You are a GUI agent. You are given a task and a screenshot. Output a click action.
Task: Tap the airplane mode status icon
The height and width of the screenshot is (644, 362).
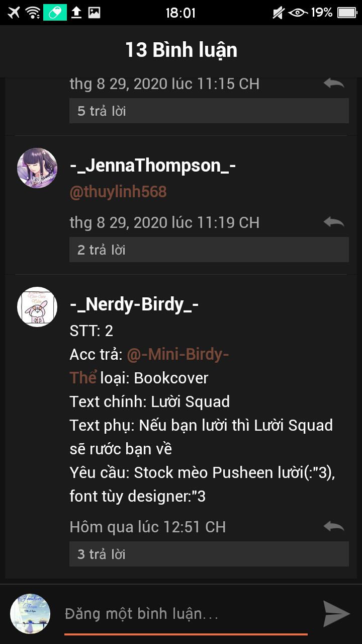tap(14, 13)
